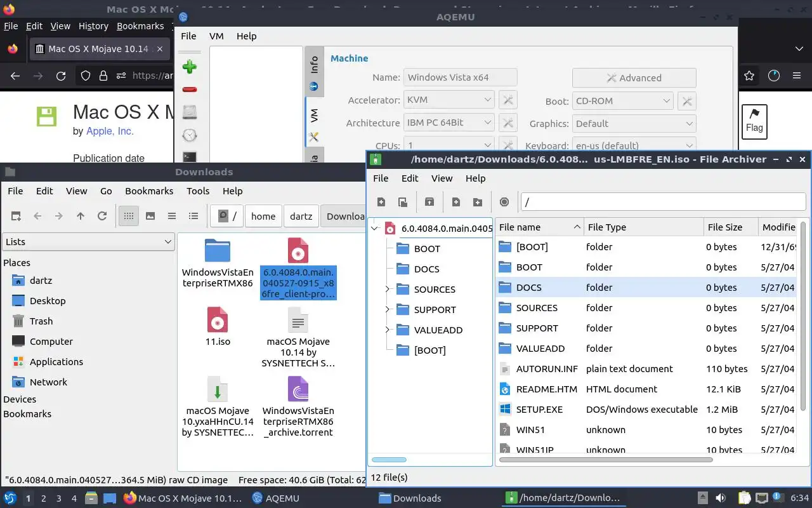Viewport: 812px width, 508px height.
Task: Click the green plus add VM icon in AQEMU
Action: tap(189, 67)
